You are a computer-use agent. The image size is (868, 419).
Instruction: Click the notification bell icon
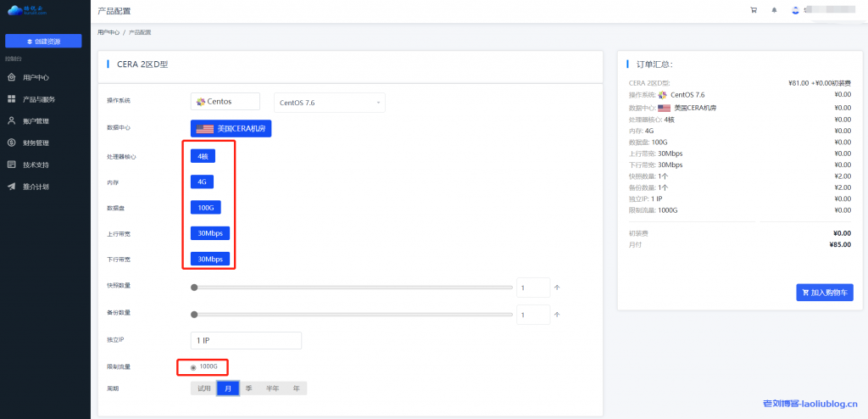coord(774,11)
